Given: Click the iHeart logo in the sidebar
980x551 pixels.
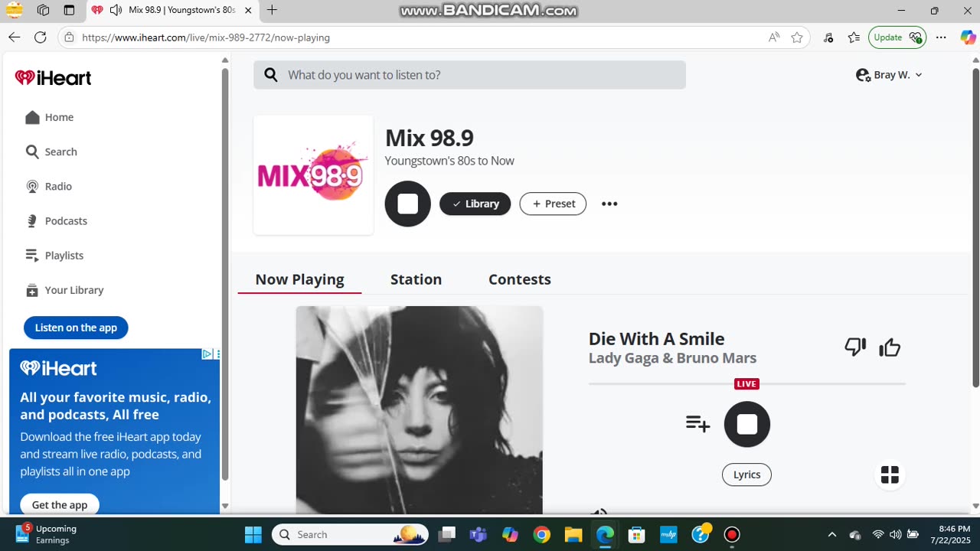Looking at the screenshot, I should click(x=53, y=77).
